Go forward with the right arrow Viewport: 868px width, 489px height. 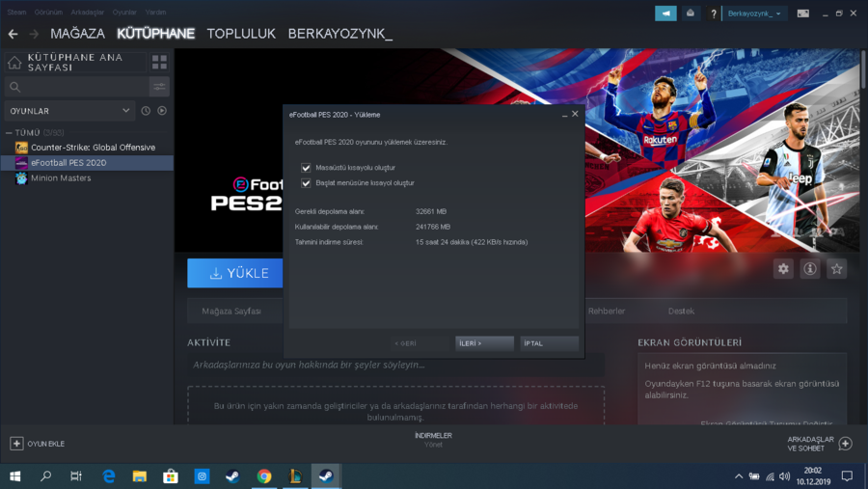[35, 34]
